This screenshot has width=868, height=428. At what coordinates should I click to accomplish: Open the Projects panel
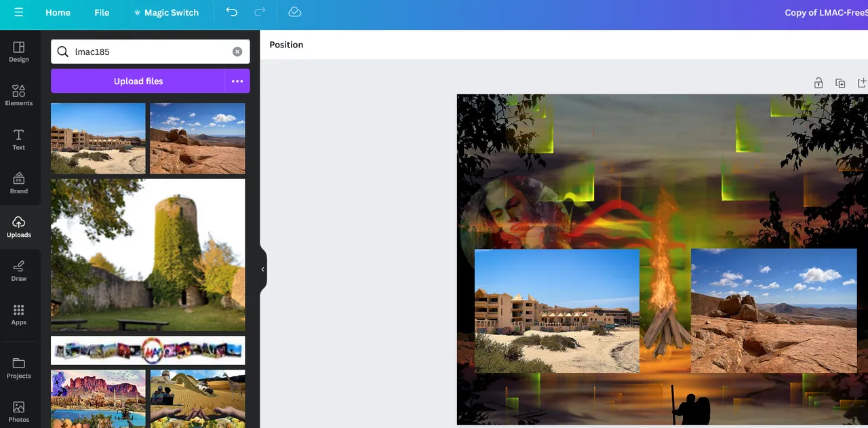point(19,368)
